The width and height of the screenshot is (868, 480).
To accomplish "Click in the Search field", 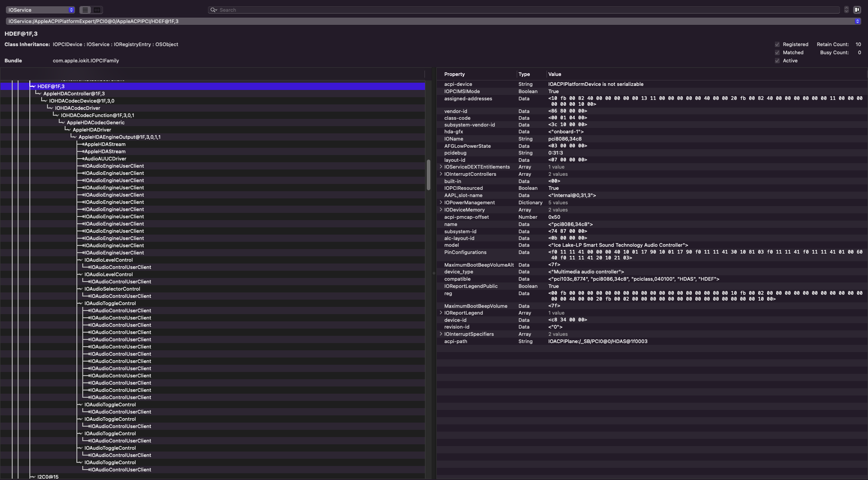I will pos(524,10).
